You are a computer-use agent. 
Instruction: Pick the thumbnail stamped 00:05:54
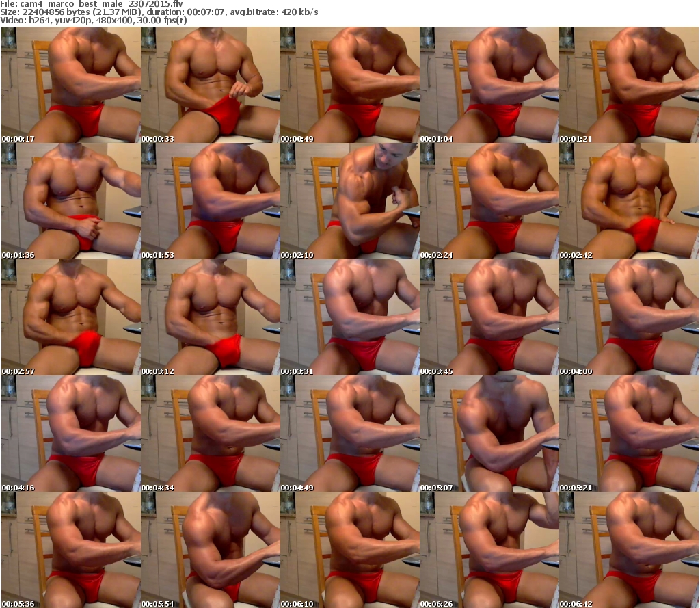pos(211,550)
